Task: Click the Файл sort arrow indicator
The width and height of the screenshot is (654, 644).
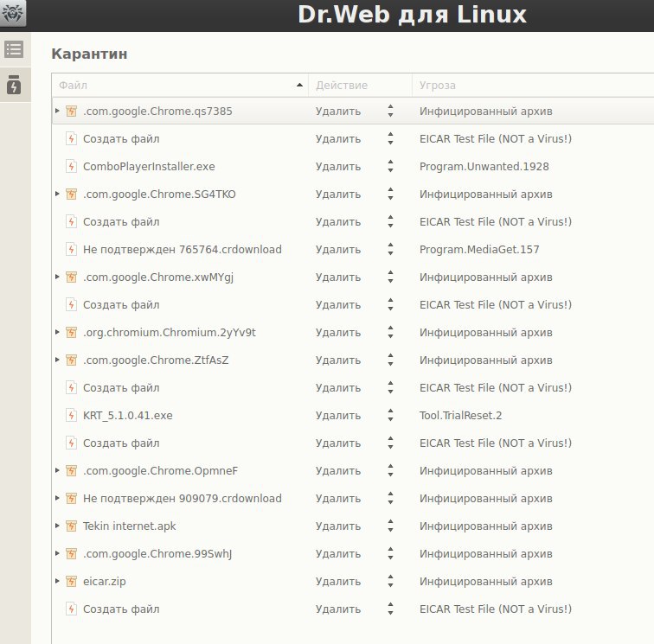Action: pyautogui.click(x=299, y=85)
